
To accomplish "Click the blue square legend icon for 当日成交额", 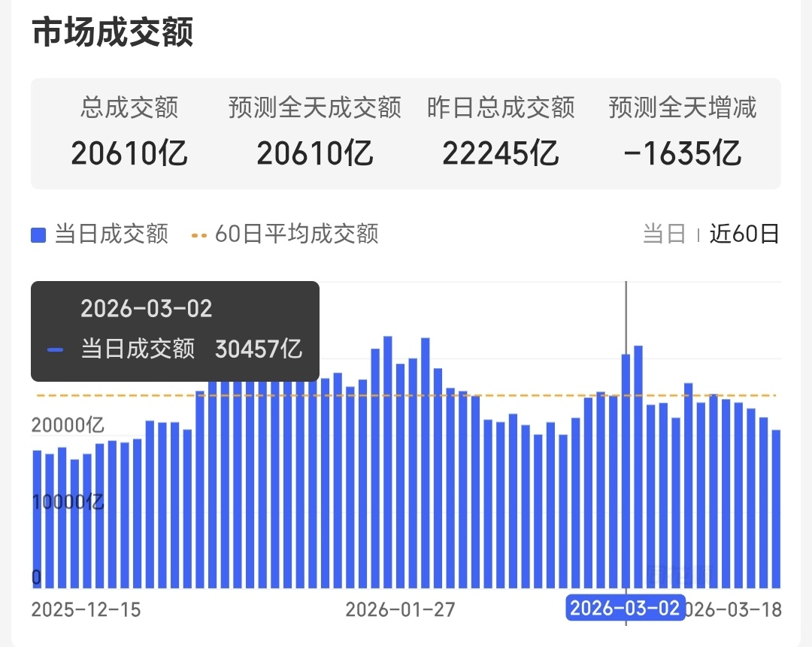I will tap(39, 235).
